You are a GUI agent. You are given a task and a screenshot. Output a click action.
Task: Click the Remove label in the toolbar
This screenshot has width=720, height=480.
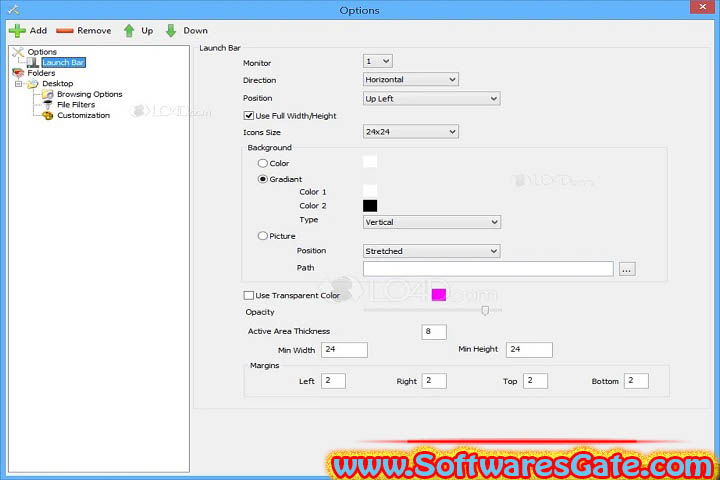94,31
